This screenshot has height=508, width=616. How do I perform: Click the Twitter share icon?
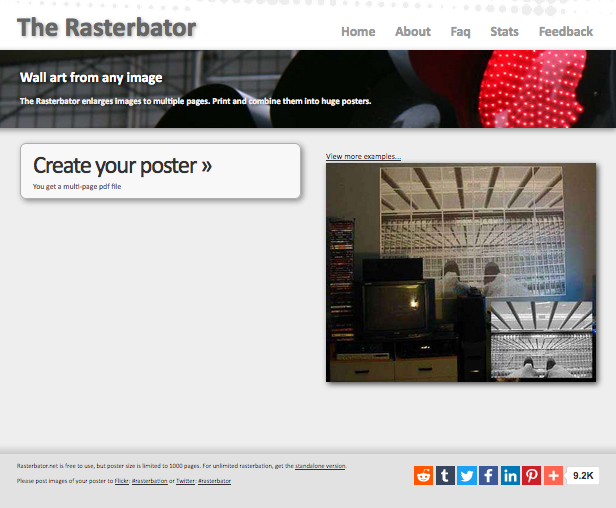coord(467,475)
